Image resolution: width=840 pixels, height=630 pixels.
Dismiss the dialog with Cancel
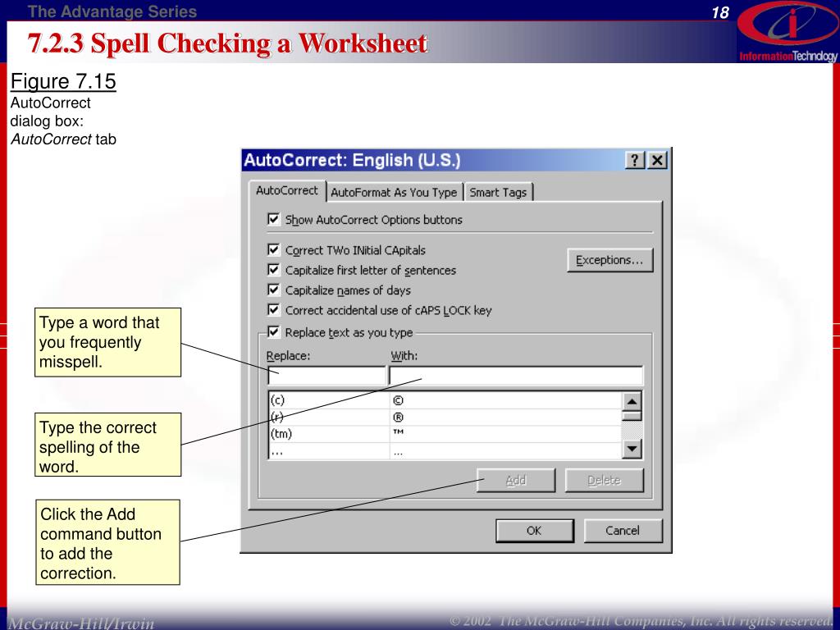623,531
